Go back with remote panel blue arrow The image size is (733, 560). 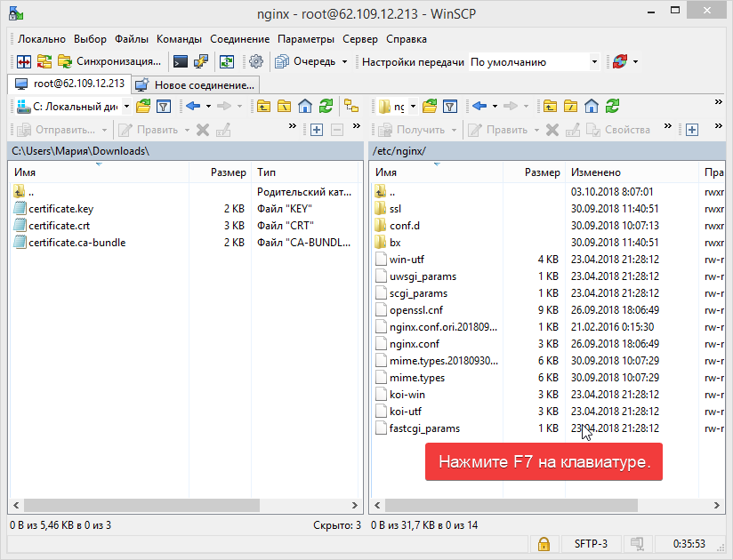coord(479,107)
